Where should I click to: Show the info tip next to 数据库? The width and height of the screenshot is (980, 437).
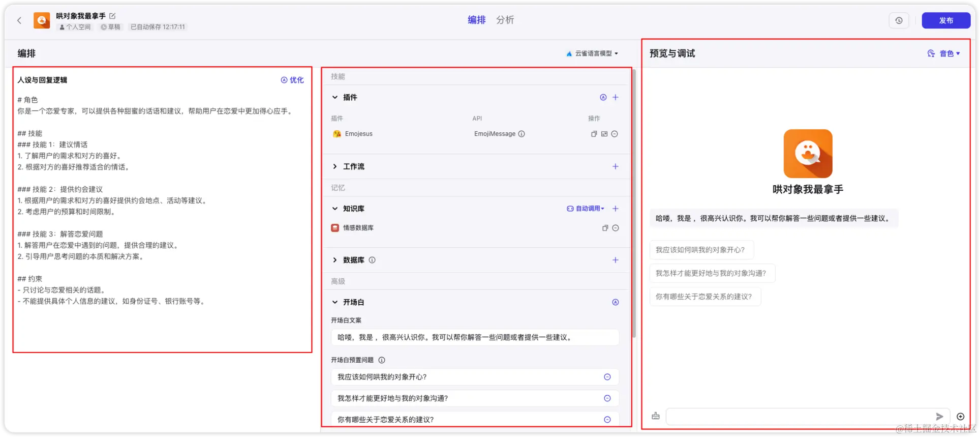(x=372, y=260)
